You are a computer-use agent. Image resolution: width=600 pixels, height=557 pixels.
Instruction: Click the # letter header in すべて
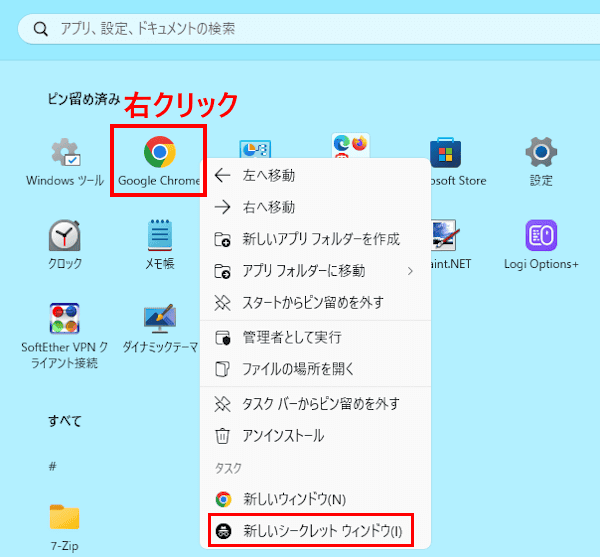tap(52, 466)
